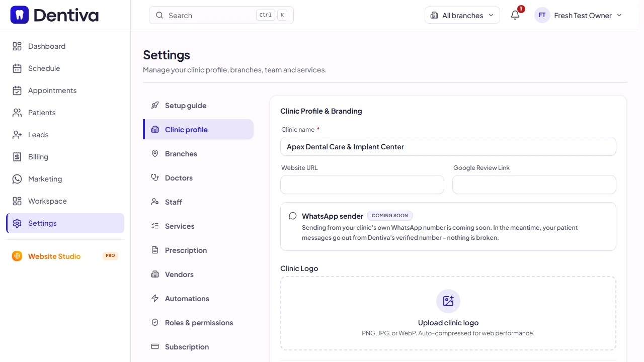Click the Leads add-person icon

click(17, 135)
